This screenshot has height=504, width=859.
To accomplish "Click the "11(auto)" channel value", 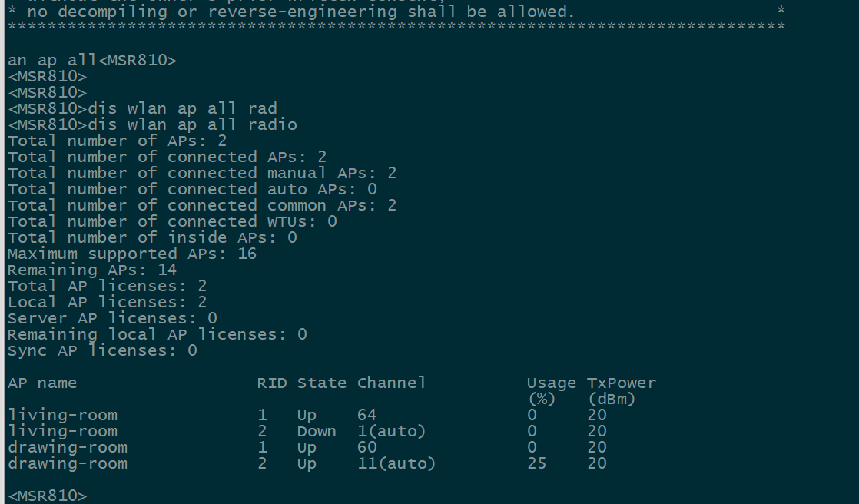I will [x=396, y=463].
